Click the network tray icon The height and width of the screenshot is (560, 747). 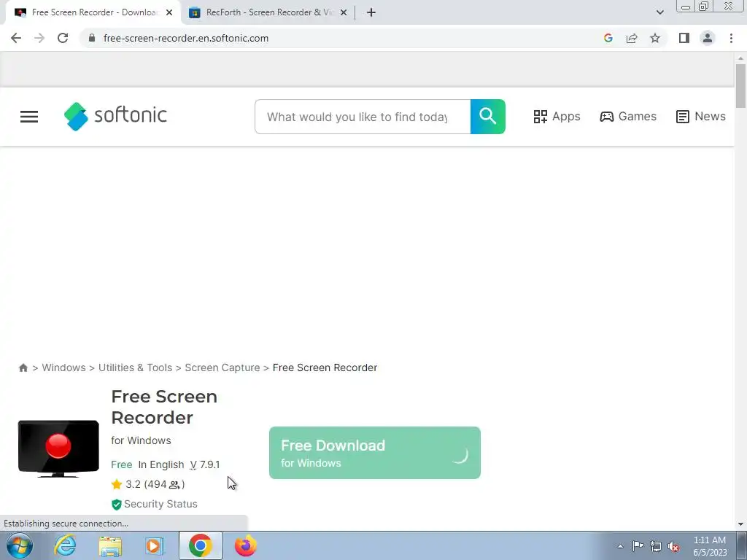[656, 546]
